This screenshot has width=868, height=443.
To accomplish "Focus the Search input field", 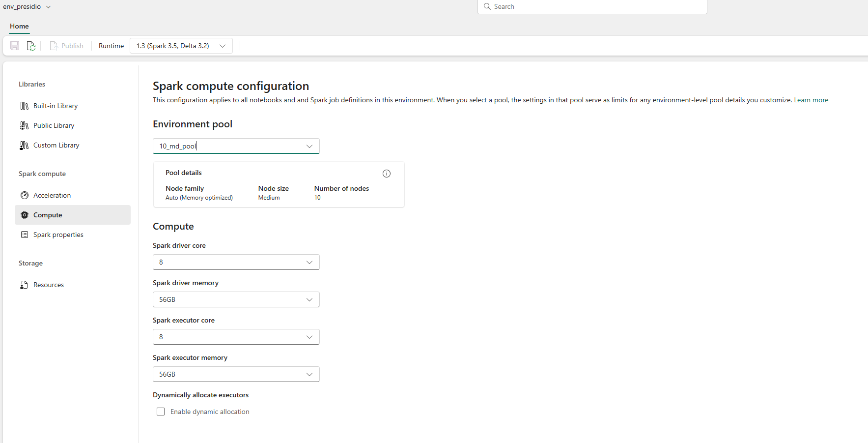I will click(592, 6).
